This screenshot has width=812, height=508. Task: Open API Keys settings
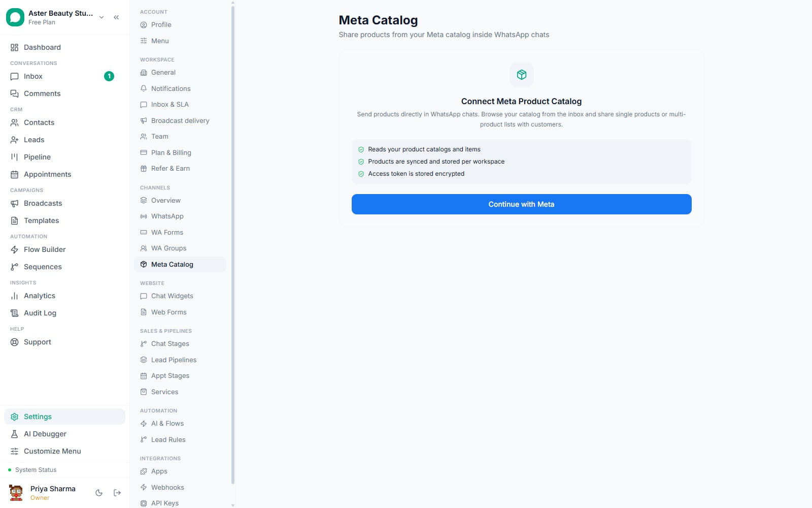(180, 503)
